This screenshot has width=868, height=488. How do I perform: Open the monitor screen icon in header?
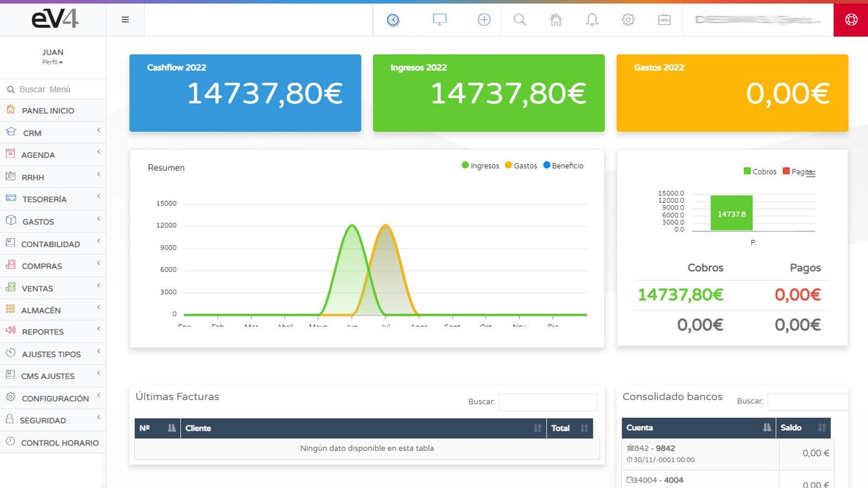click(x=439, y=20)
